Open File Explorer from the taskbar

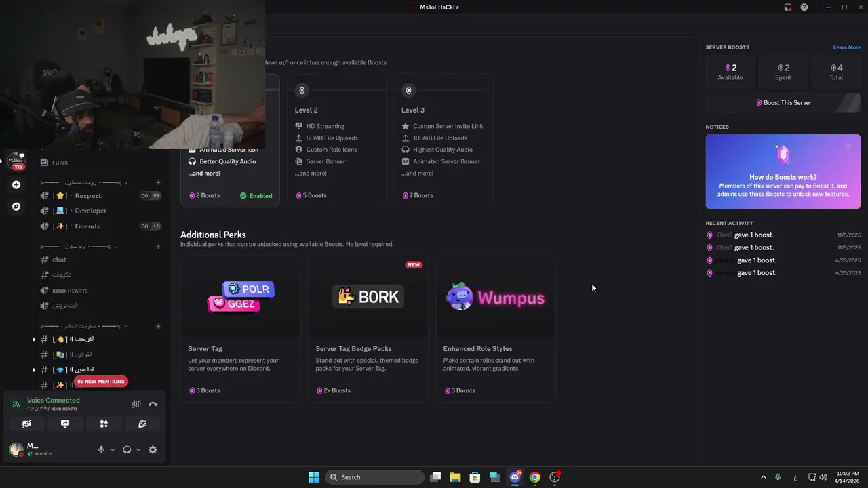pyautogui.click(x=455, y=477)
